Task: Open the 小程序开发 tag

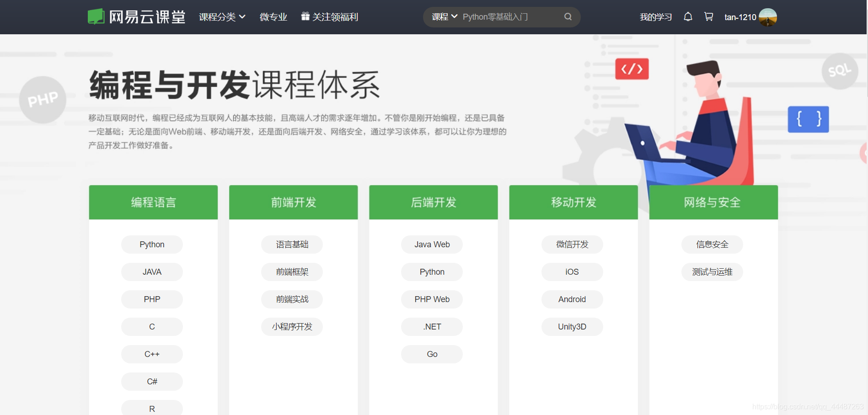Action: tap(292, 327)
